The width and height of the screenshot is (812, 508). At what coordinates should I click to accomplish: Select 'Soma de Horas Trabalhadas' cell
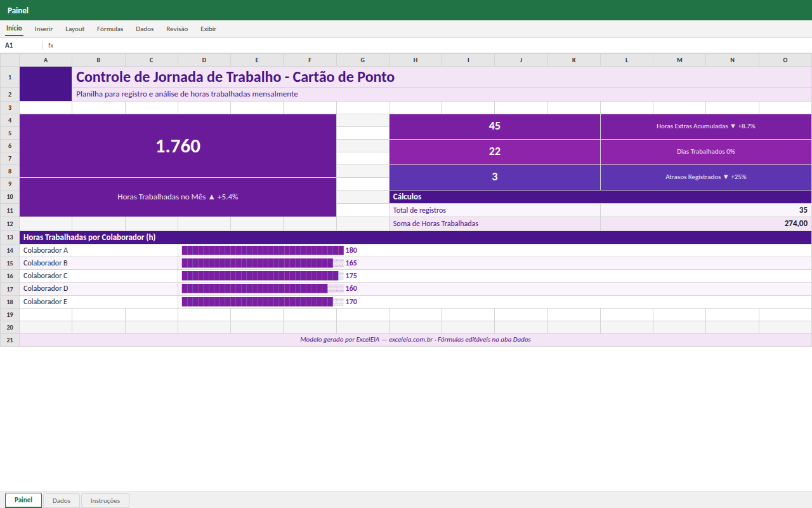coord(495,224)
